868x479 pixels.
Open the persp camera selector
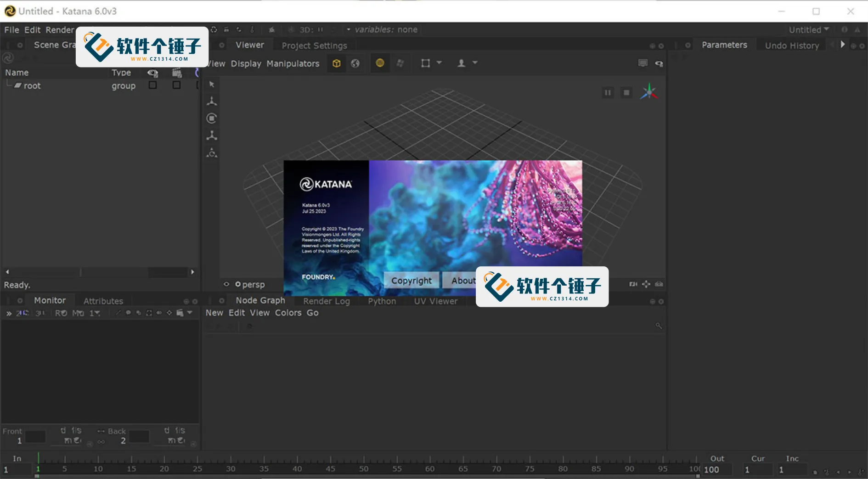pyautogui.click(x=250, y=285)
